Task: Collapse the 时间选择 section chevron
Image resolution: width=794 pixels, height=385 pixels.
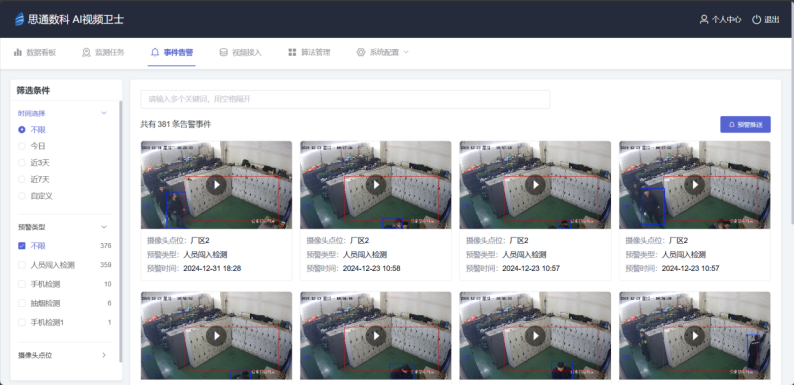Action: pyautogui.click(x=104, y=113)
